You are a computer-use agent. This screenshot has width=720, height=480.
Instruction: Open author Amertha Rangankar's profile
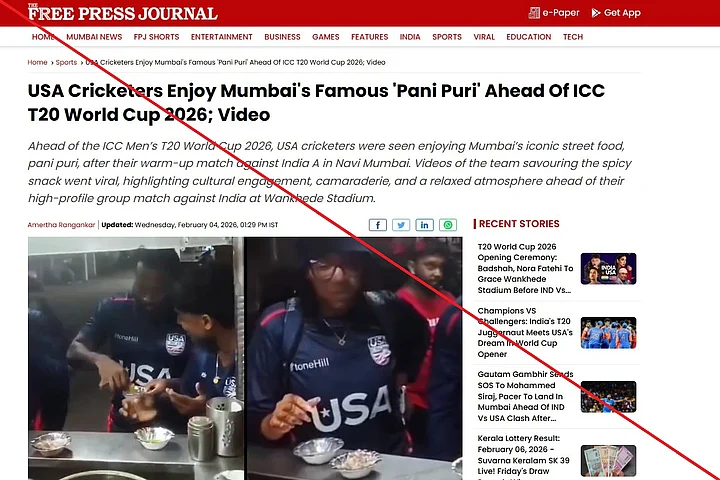point(62,225)
